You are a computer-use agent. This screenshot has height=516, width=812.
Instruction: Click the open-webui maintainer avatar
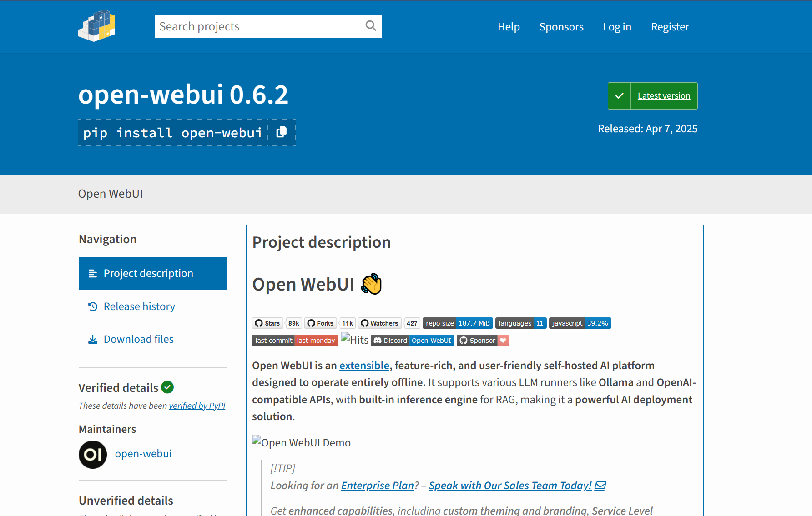(x=93, y=454)
